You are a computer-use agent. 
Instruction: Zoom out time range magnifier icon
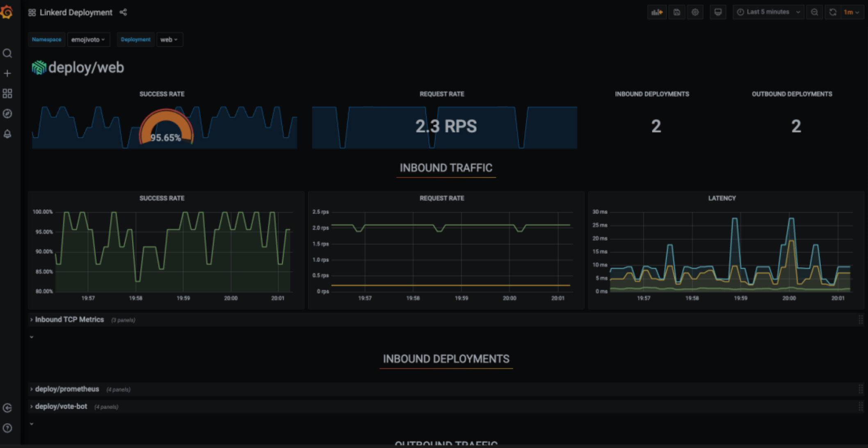(815, 12)
